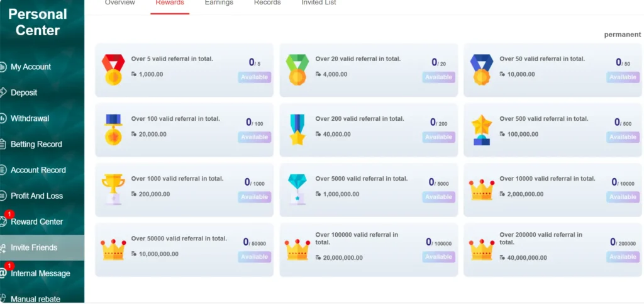The image size is (644, 304).
Task: Click Available button for 40,000,000.00 reward
Action: tap(623, 257)
